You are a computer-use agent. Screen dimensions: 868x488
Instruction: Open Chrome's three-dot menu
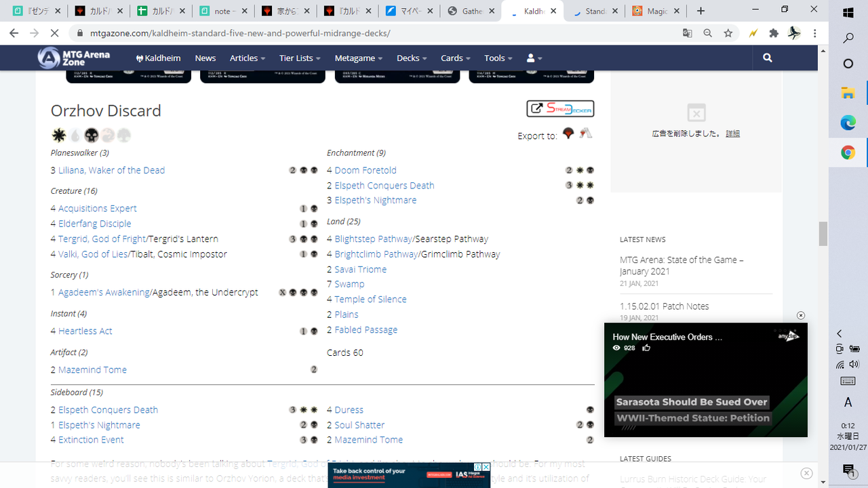[x=814, y=33]
